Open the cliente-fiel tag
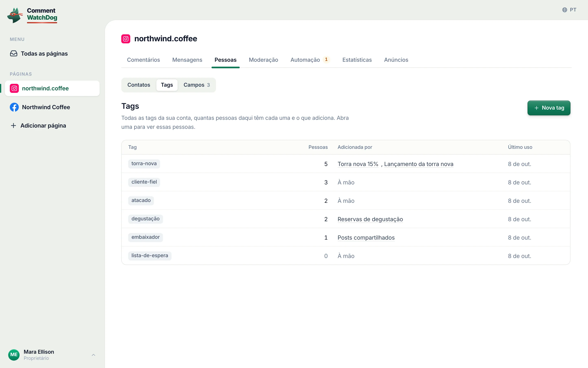The width and height of the screenshot is (588, 368). click(144, 182)
